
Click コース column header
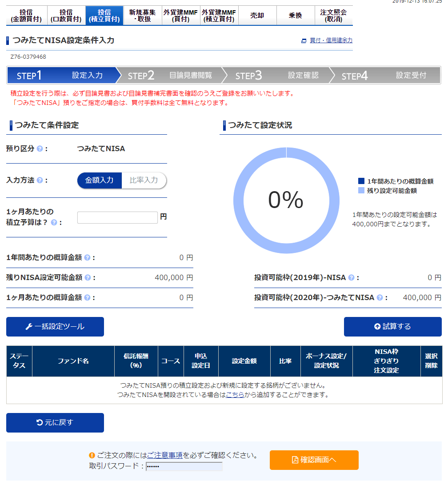point(171,361)
